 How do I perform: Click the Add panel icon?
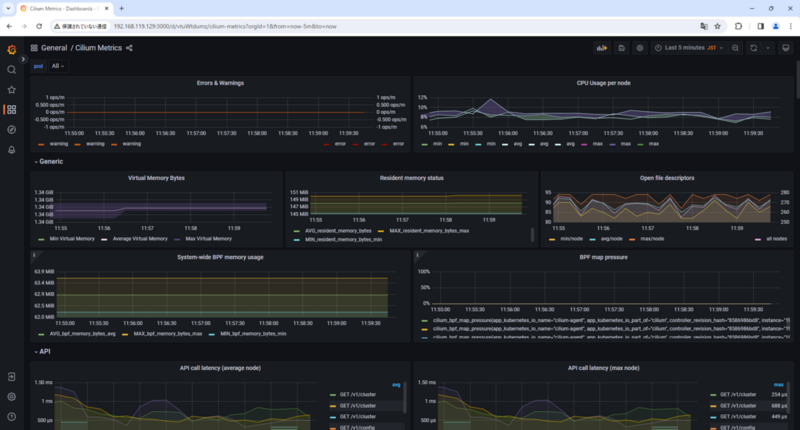(x=602, y=48)
